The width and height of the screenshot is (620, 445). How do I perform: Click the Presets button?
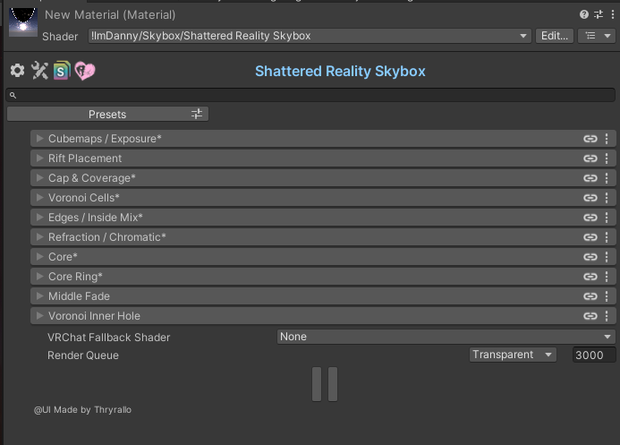tap(108, 114)
